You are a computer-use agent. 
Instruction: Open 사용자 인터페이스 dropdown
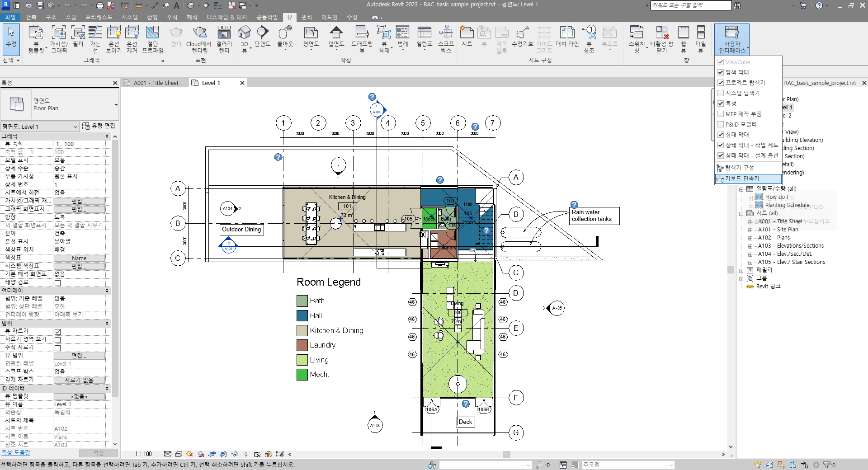click(x=732, y=39)
